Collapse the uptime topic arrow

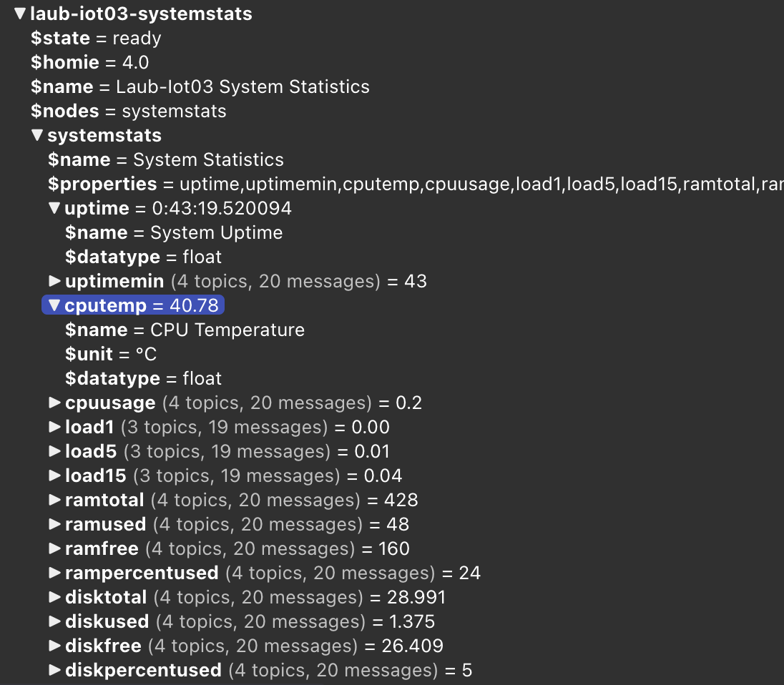tap(54, 208)
